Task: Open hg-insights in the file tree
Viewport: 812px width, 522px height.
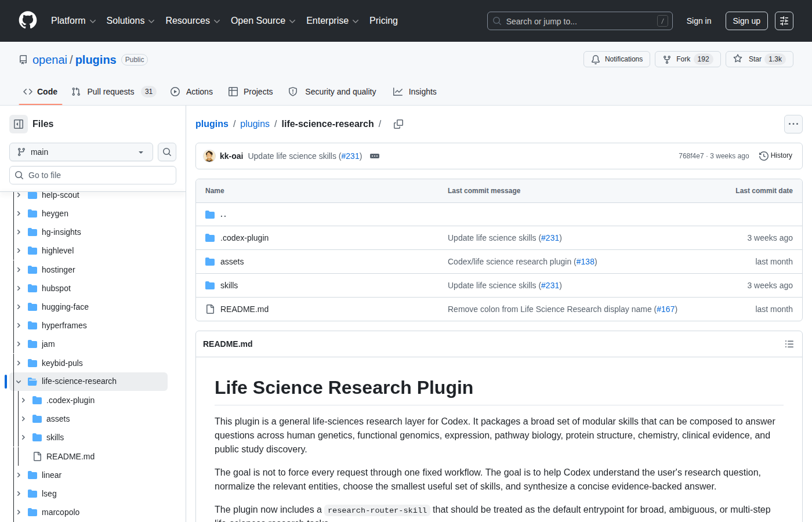Action: click(61, 232)
